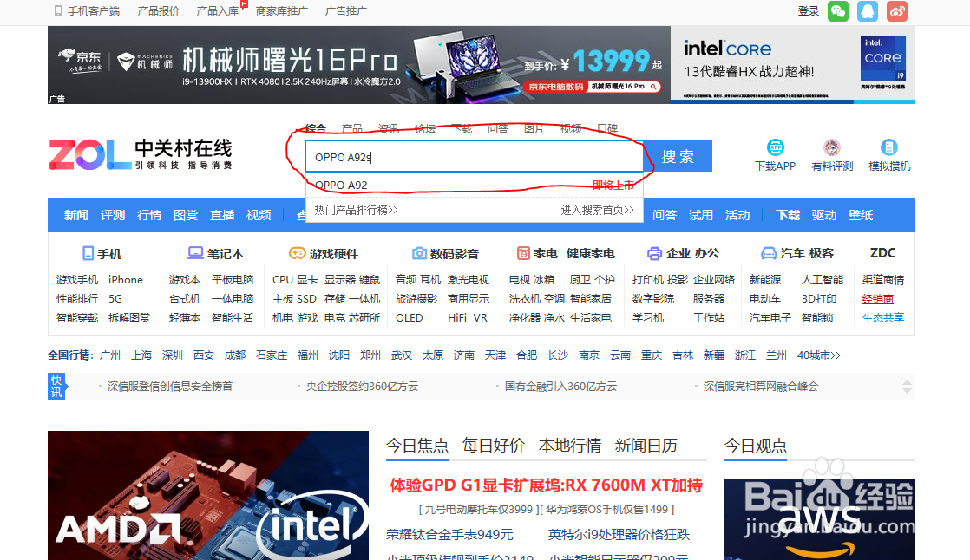Open 评测 in the blue navigation bar
The height and width of the screenshot is (560, 970).
pyautogui.click(x=113, y=215)
